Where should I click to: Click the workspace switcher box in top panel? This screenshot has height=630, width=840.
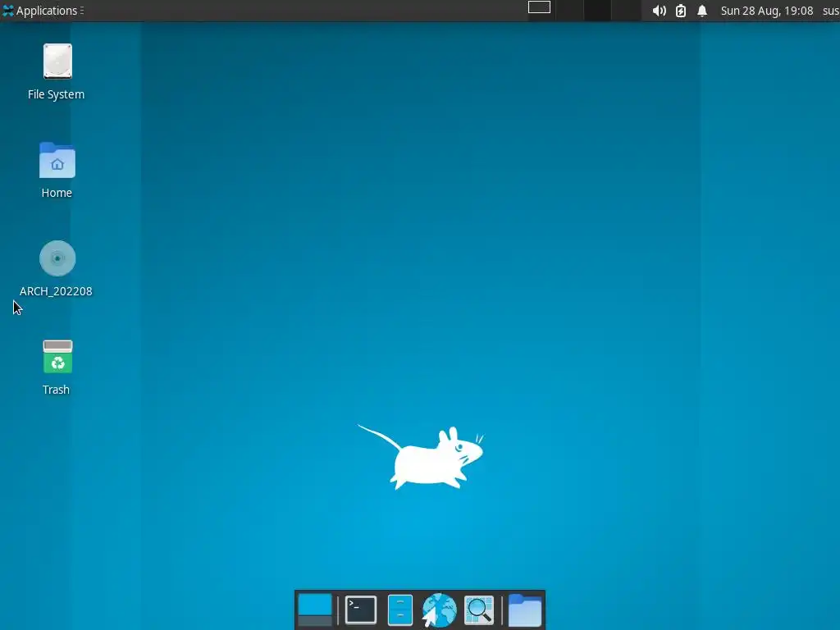point(539,7)
